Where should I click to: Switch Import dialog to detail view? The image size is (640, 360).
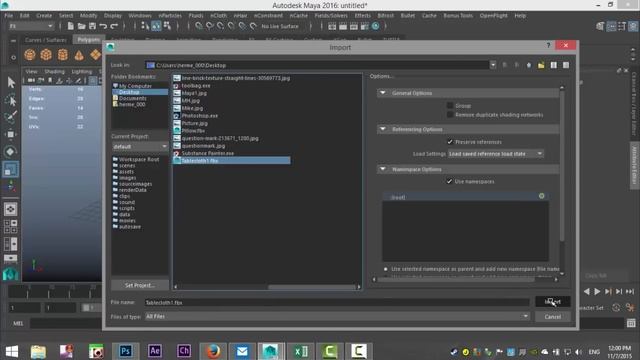coord(566,65)
